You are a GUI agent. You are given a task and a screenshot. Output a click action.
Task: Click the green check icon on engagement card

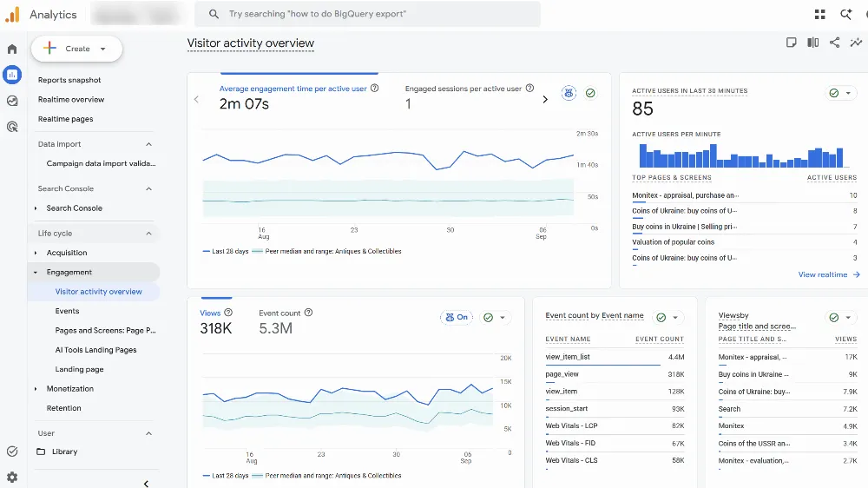pyautogui.click(x=590, y=93)
